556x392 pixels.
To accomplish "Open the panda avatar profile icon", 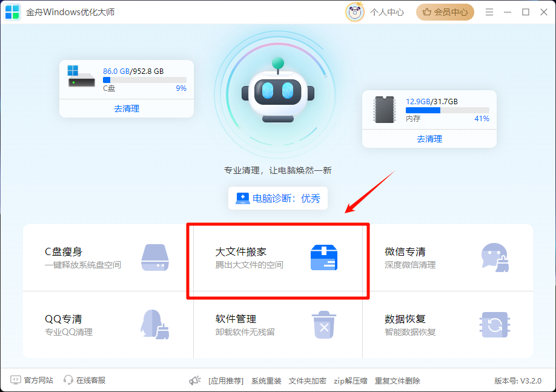I will click(x=354, y=12).
